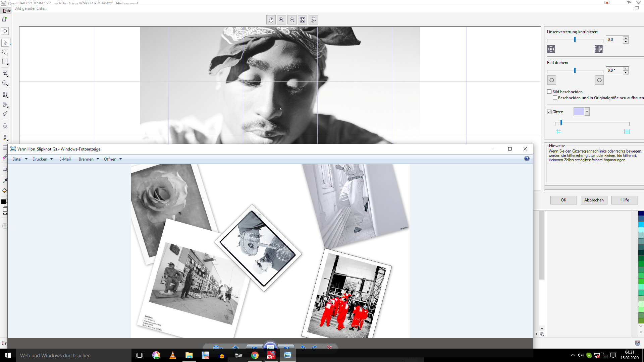
Task: Select the Crop tool in toolbox
Action: point(5,73)
